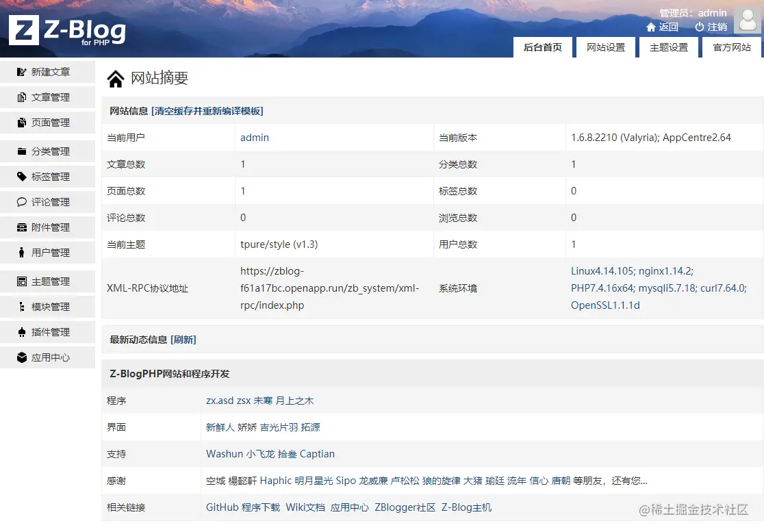764x532 pixels.
Task: Click the XML-RPC address https://zblog-f61a17bc.openapp.run
Action: coord(329,288)
